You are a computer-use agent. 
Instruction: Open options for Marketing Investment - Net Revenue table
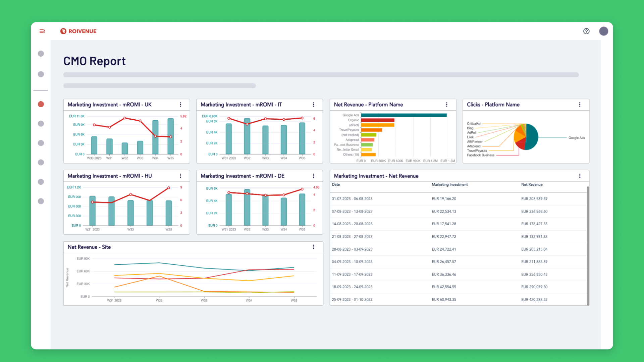[x=580, y=176]
